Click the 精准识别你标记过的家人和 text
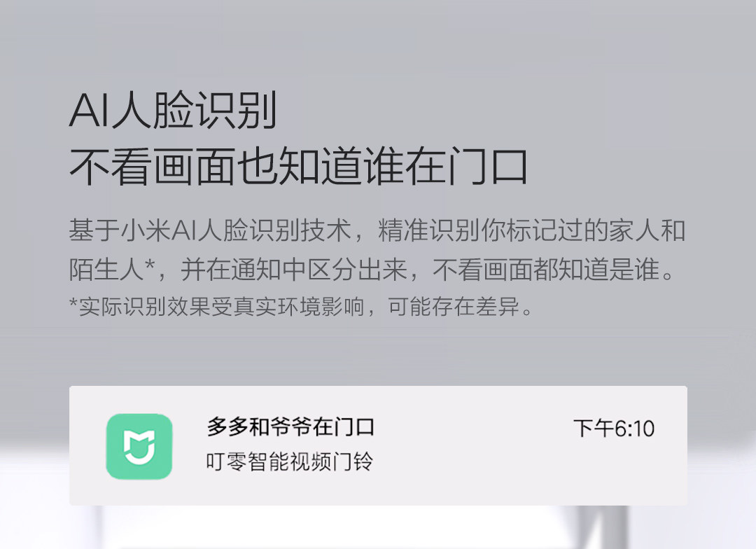This screenshot has height=549, width=756. click(x=532, y=230)
